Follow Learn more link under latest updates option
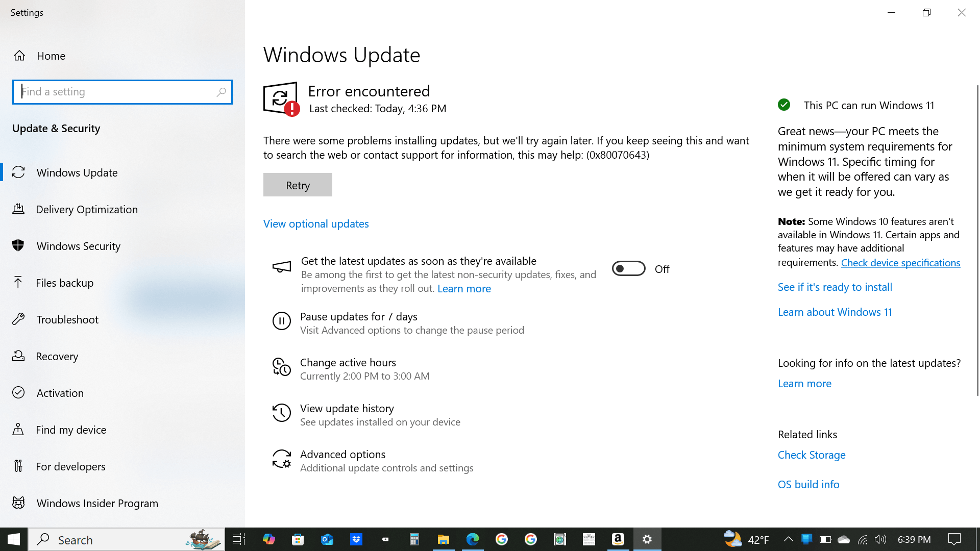This screenshot has width=980, height=551. (x=464, y=288)
